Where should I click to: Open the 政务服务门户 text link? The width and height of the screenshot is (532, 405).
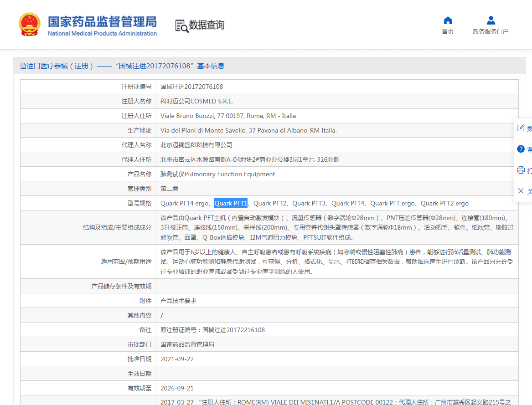491,31
